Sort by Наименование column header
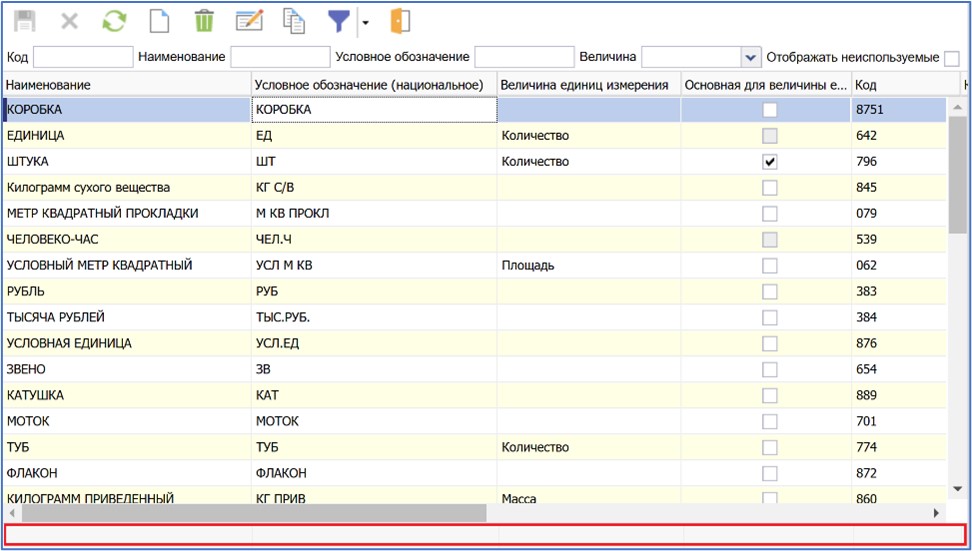This screenshot has width=972, height=551. pyautogui.click(x=126, y=85)
